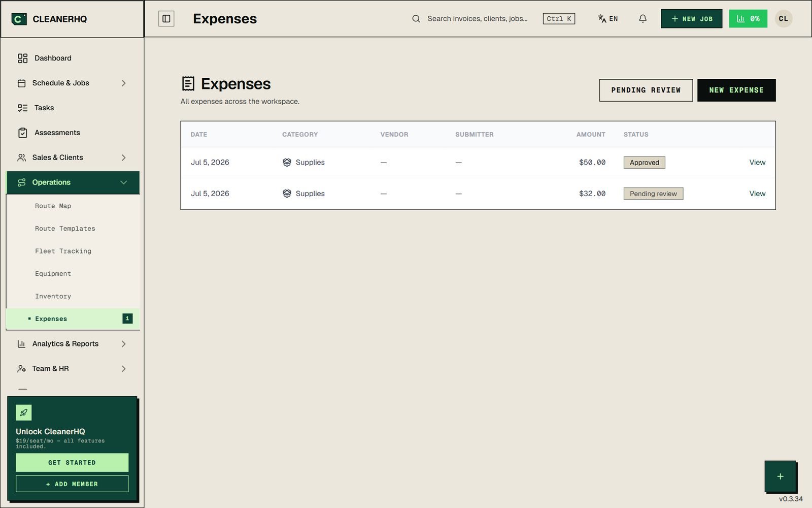Open notifications bell icon

[642, 19]
